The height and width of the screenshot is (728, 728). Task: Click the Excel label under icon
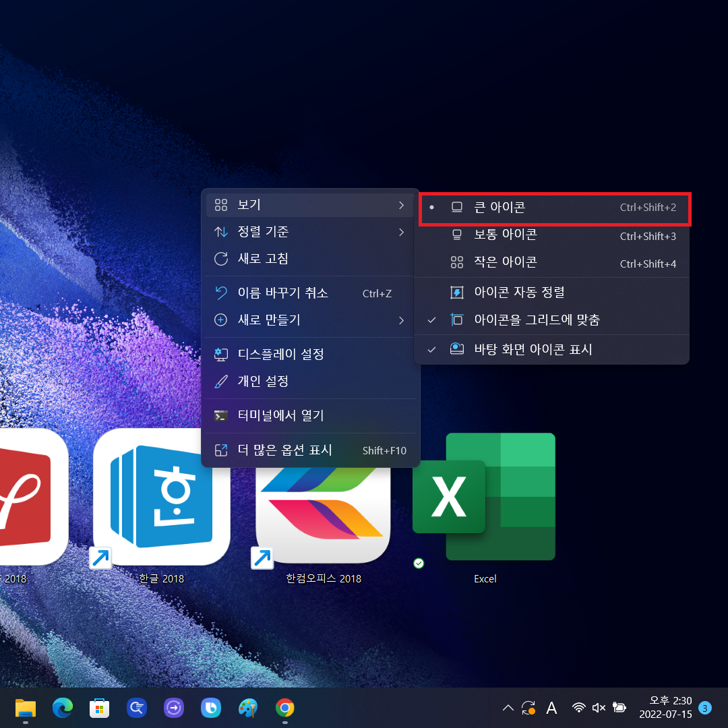(x=485, y=579)
